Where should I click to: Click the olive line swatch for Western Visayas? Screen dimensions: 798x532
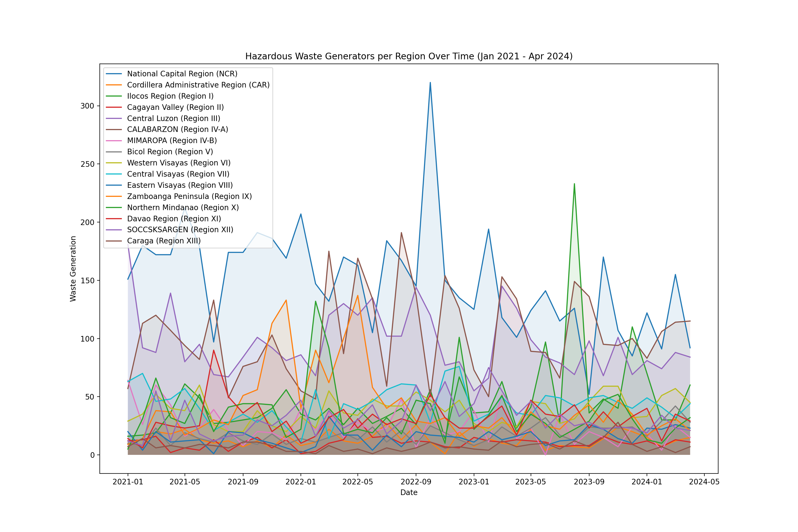pos(114,163)
